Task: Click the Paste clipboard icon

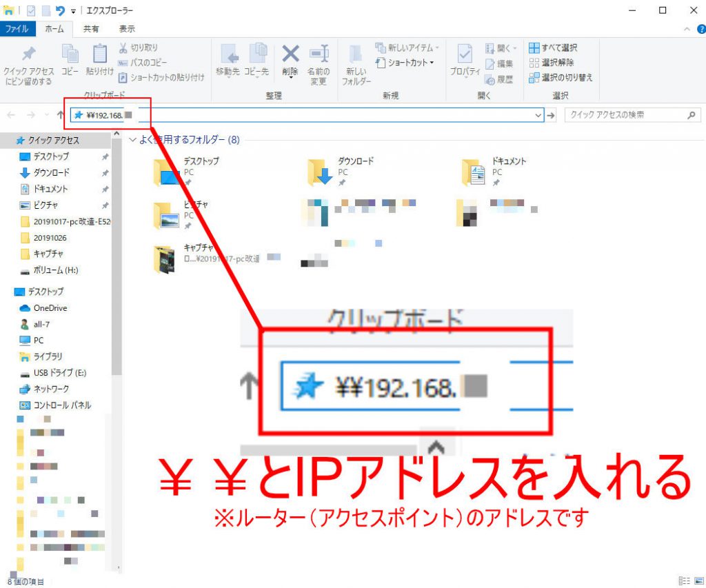Action: (x=100, y=55)
